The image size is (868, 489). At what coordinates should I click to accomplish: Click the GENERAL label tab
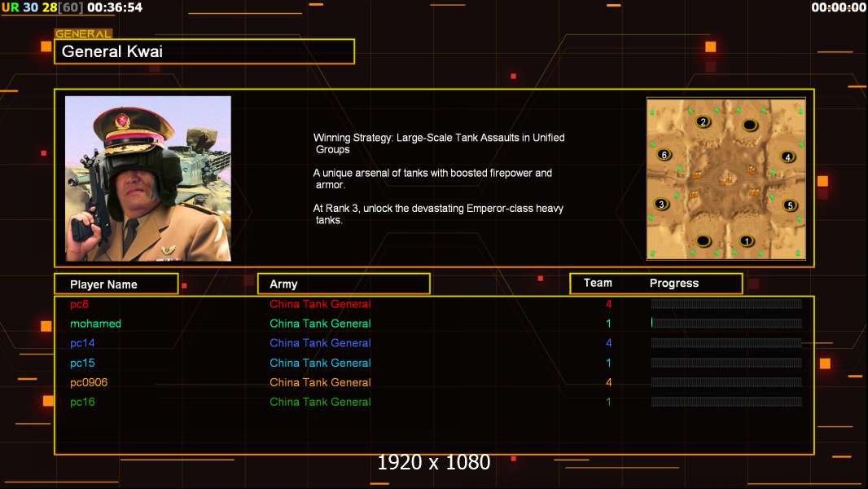pos(84,33)
